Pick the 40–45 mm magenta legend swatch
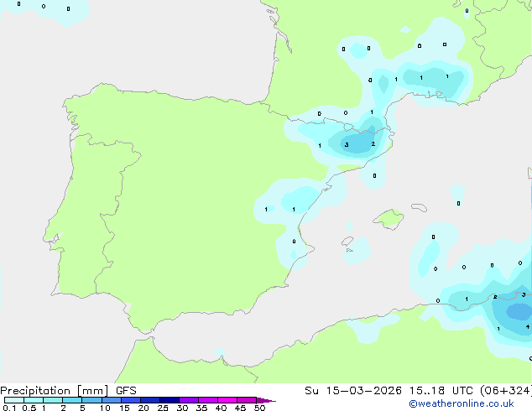This screenshot has height=411, width=532. tap(227, 400)
